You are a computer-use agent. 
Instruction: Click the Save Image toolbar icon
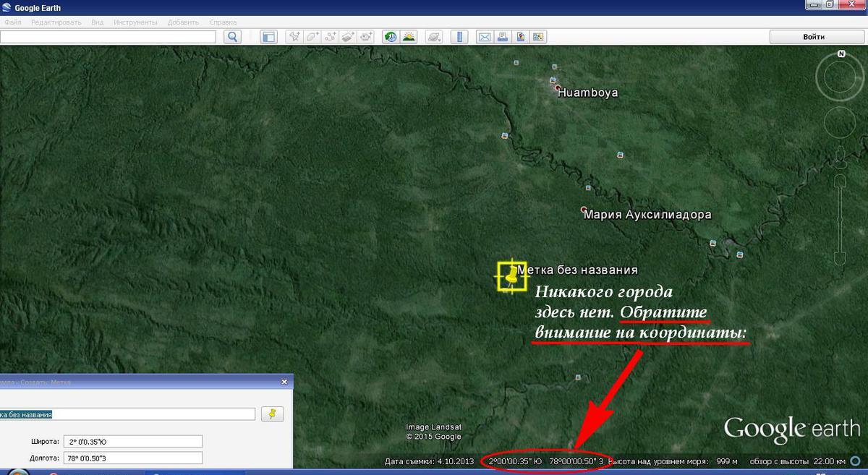click(x=520, y=37)
